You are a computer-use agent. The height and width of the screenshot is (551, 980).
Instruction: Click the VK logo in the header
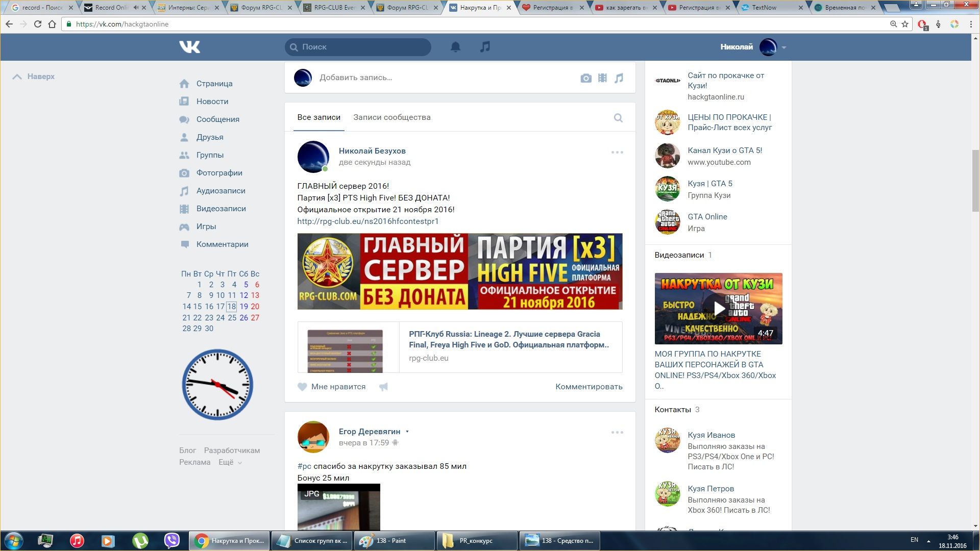189,47
